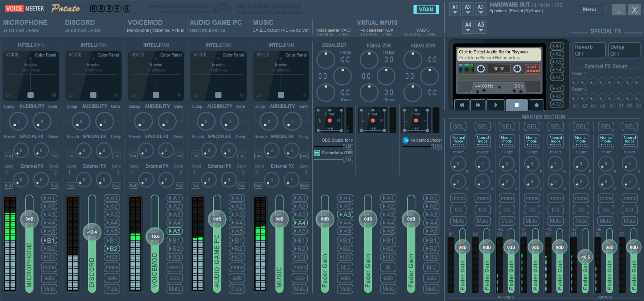
Task: Enable solo on the DISCORD strip
Action: (112, 278)
